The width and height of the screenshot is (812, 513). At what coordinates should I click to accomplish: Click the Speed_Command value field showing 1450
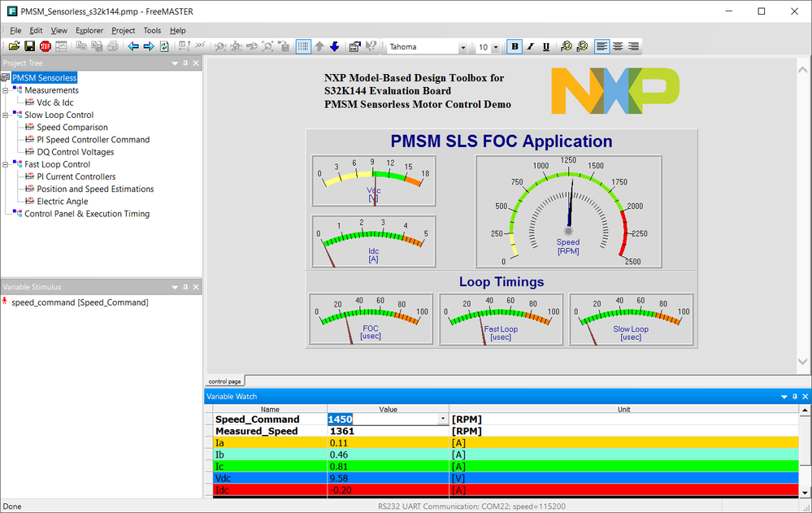(383, 420)
